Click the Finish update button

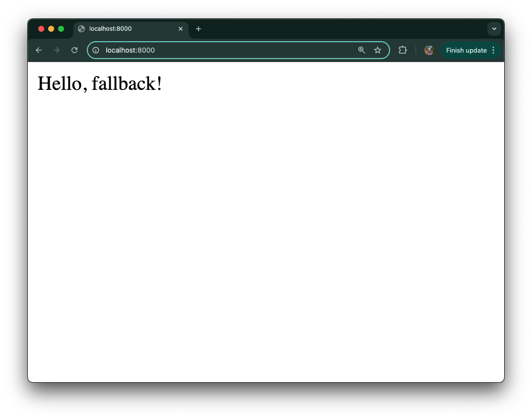[465, 50]
